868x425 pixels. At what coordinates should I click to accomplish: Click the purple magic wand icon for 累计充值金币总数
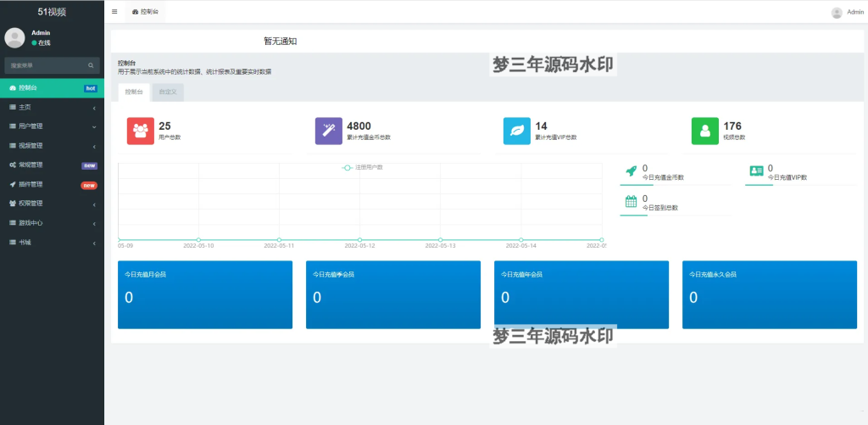329,131
